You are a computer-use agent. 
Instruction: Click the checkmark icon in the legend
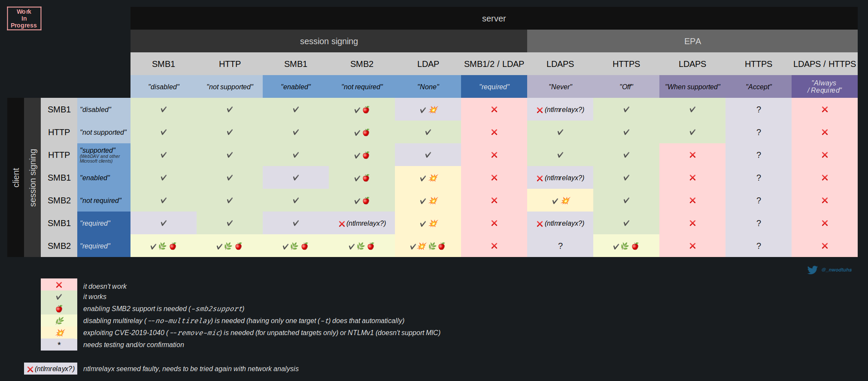(x=59, y=297)
